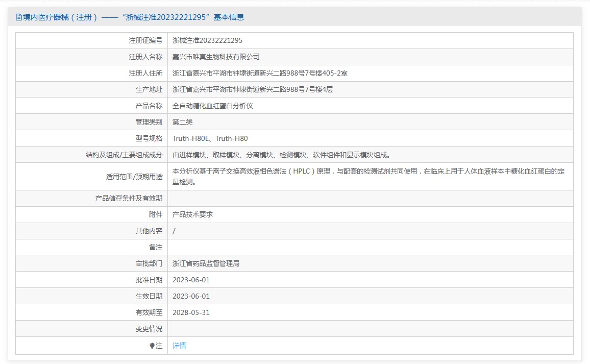Select expiry date 2028-05-31
Screen dimensions: 590x364
191,312
